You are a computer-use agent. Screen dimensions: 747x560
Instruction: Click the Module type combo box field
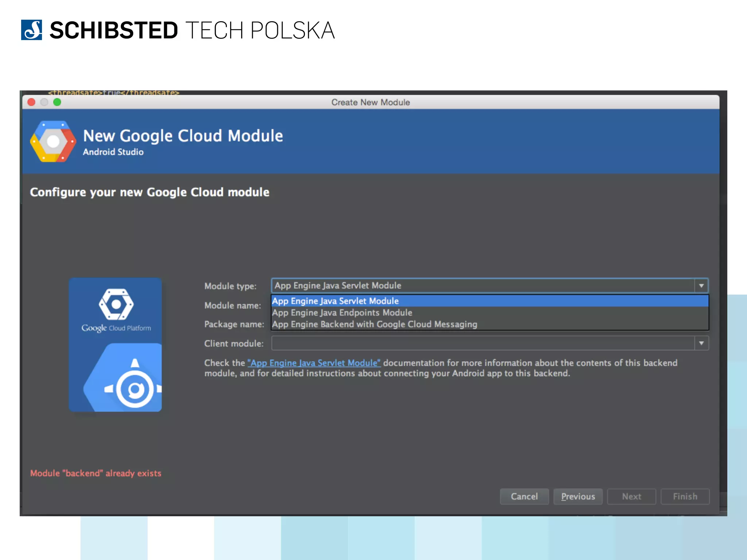(x=482, y=285)
